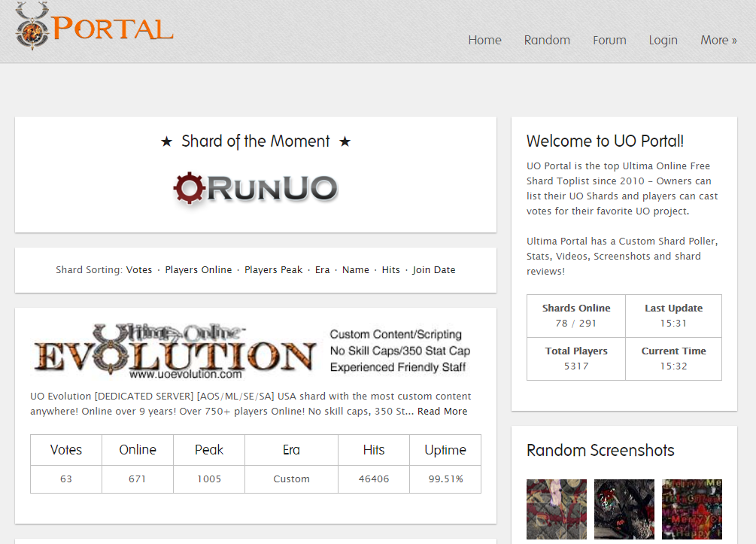Sort shards by Players Online
The height and width of the screenshot is (544, 756).
click(198, 269)
